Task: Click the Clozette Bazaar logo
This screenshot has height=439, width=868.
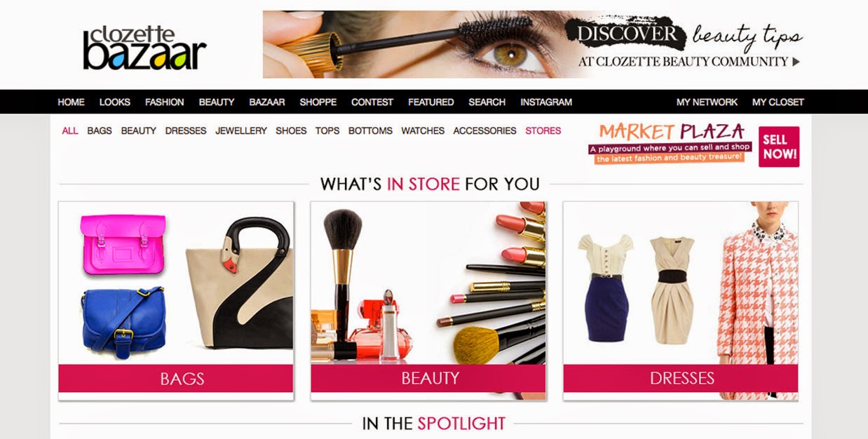Action: tap(144, 49)
